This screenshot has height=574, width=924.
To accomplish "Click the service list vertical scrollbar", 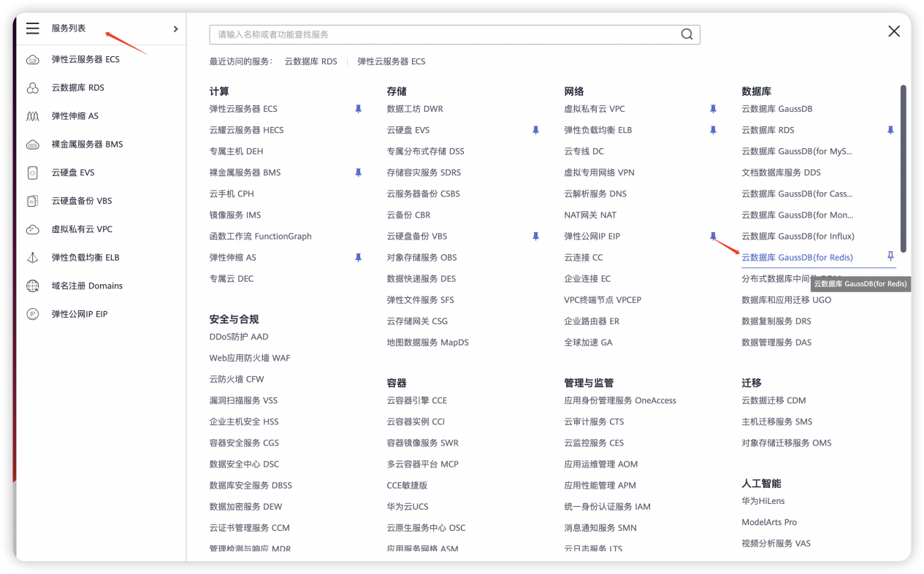I will pyautogui.click(x=904, y=169).
